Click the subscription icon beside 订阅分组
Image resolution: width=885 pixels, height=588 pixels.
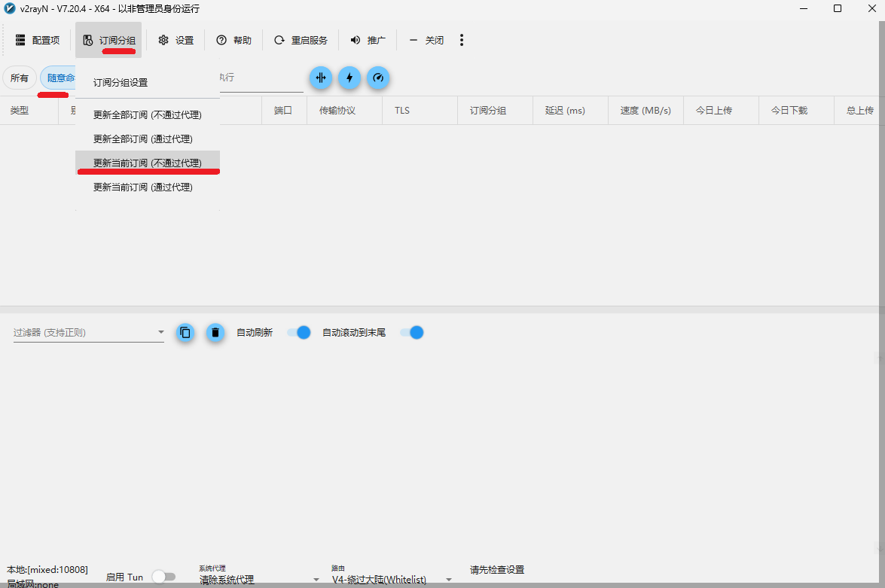click(88, 40)
